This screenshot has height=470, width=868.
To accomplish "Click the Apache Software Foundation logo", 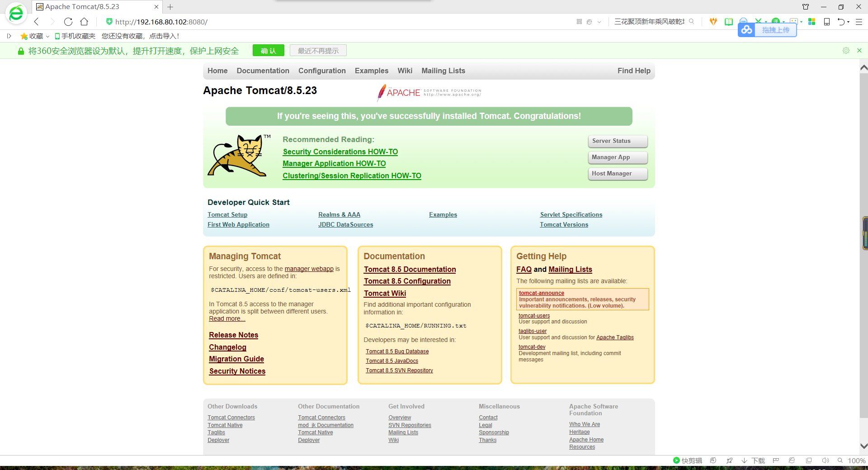I will point(429,92).
